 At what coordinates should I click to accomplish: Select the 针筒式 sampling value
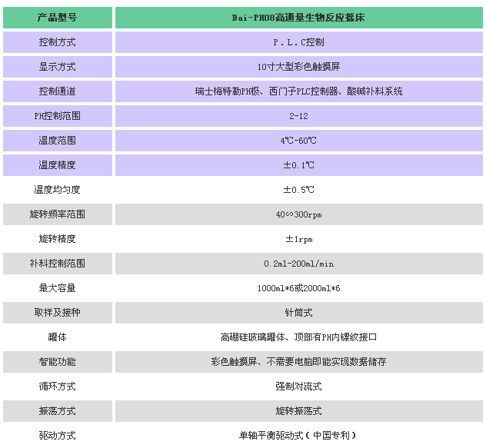click(x=298, y=312)
